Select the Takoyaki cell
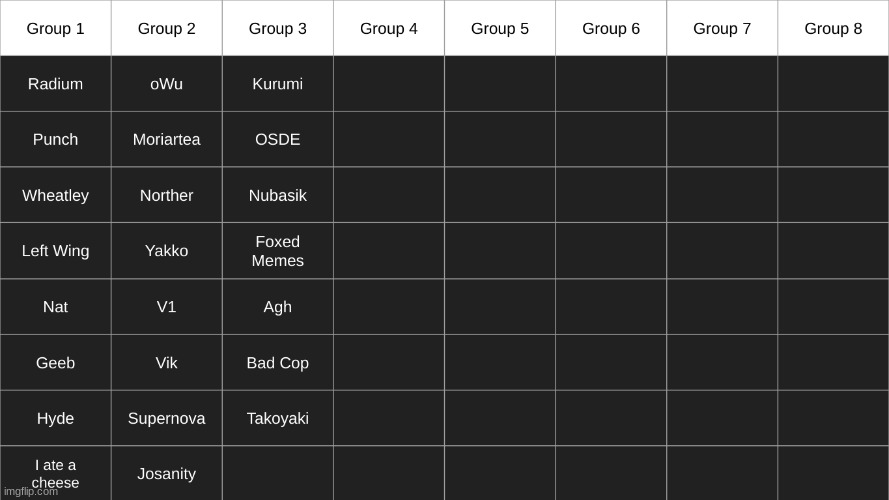Viewport: 889px width, 500px height. click(277, 419)
